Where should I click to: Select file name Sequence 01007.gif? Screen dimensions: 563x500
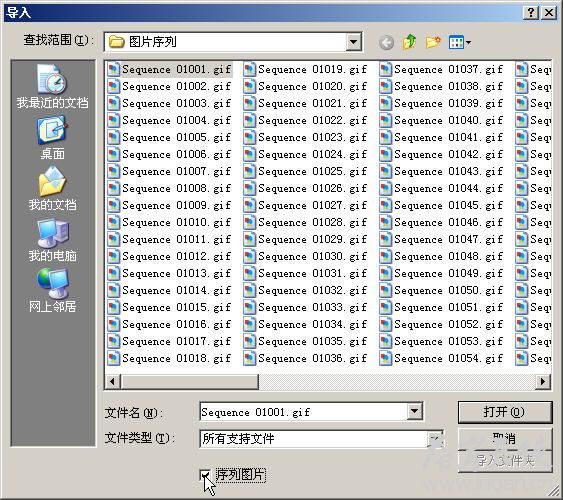pyautogui.click(x=176, y=171)
